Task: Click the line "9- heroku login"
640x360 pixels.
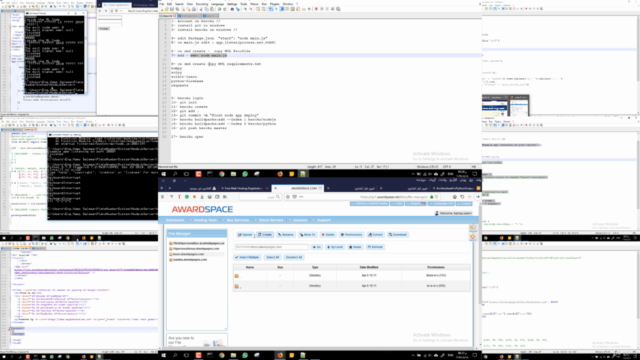Action: tap(187, 98)
